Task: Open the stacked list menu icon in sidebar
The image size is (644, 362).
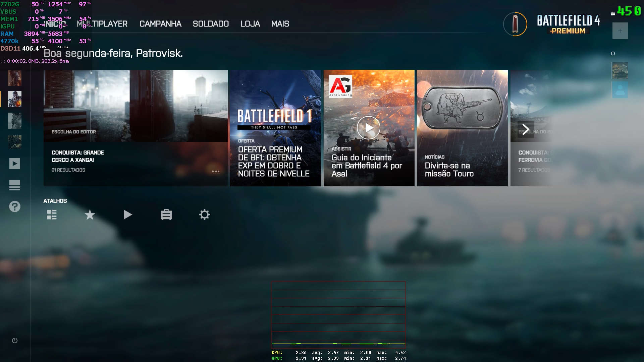Action: (15, 185)
